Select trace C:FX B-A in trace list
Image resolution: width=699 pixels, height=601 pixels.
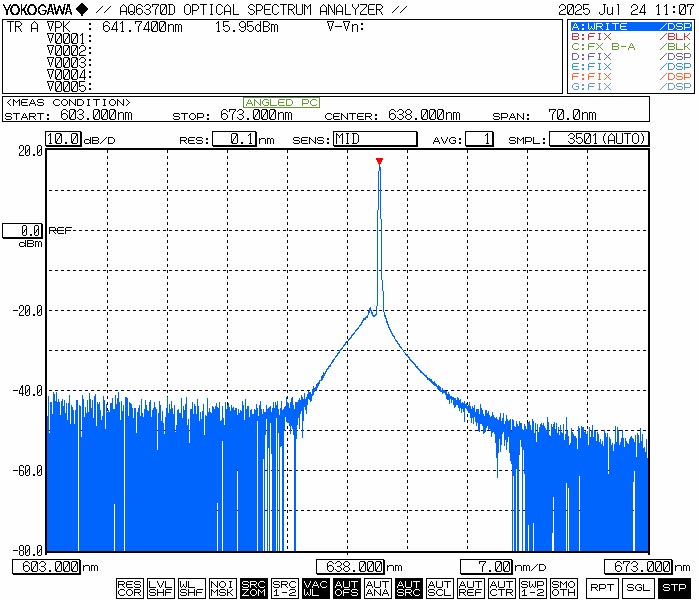629,47
